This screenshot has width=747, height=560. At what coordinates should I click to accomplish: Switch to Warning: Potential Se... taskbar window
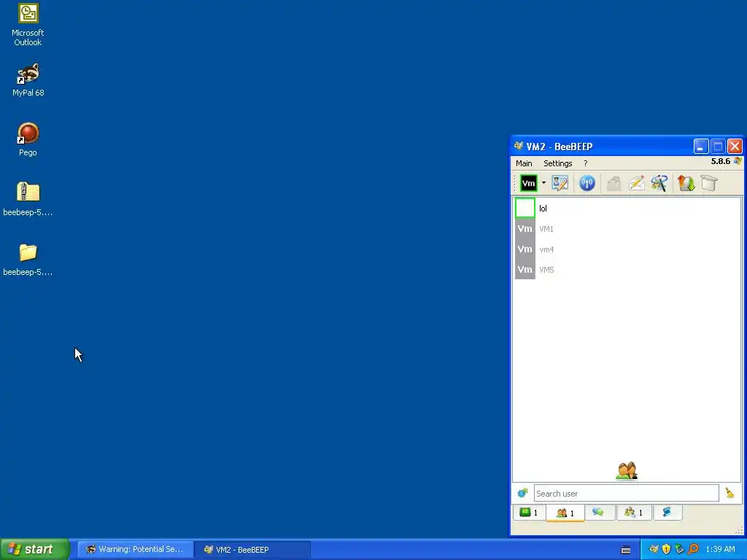click(x=135, y=550)
